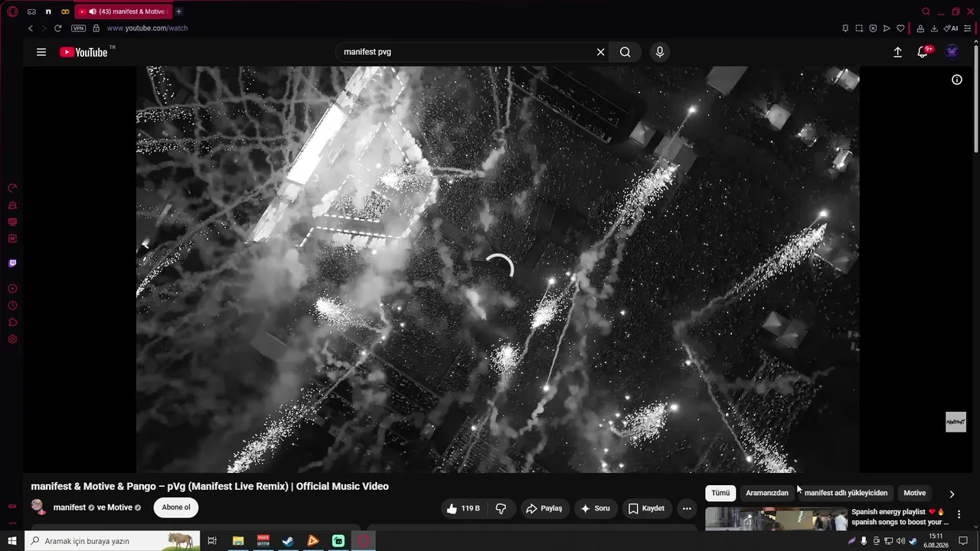Open the Opera main menu logo
Viewport: 980px width, 551px height.
coord(12,11)
